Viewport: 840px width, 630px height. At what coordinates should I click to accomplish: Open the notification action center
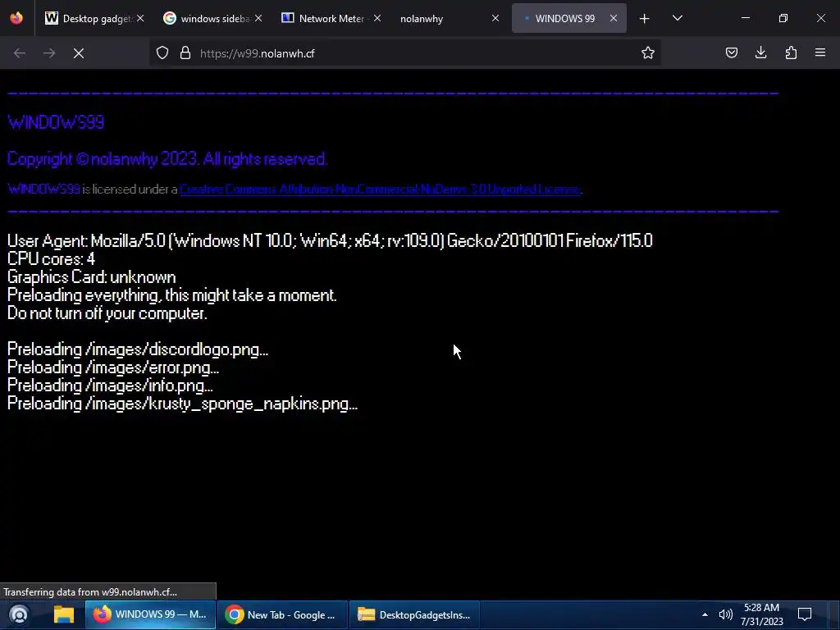click(x=805, y=614)
